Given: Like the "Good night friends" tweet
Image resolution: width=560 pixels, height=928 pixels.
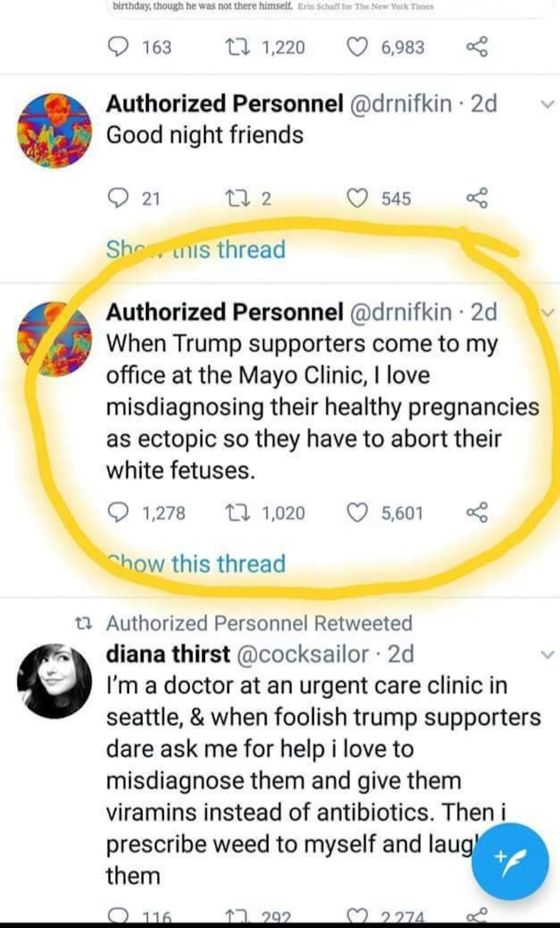Looking at the screenshot, I should click(357, 198).
